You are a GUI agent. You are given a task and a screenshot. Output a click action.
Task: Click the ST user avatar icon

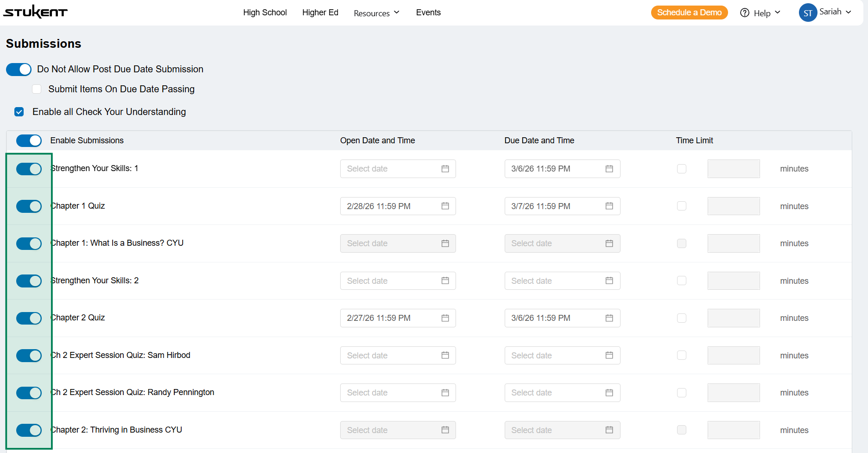pos(807,13)
